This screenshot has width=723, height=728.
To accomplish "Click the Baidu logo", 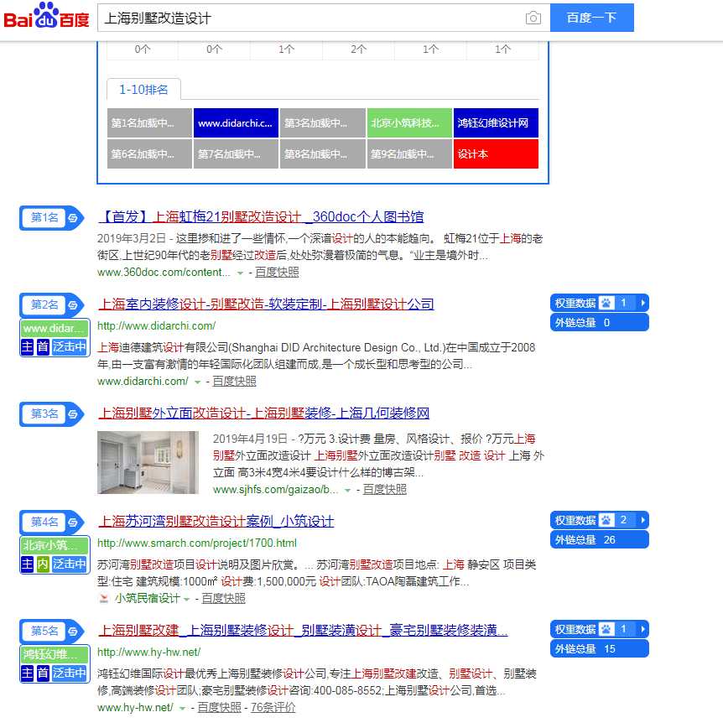I will (46, 16).
